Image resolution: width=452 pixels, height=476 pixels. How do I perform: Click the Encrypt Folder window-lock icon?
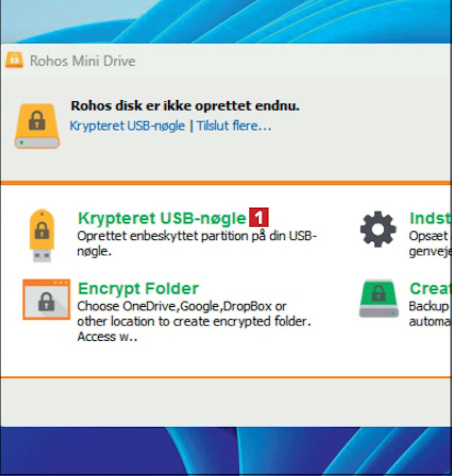[46, 299]
